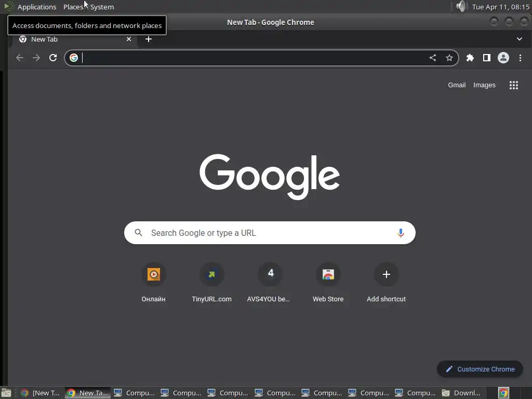Open the Extensions puzzle icon
Screen dimensions: 532x399
(470, 58)
